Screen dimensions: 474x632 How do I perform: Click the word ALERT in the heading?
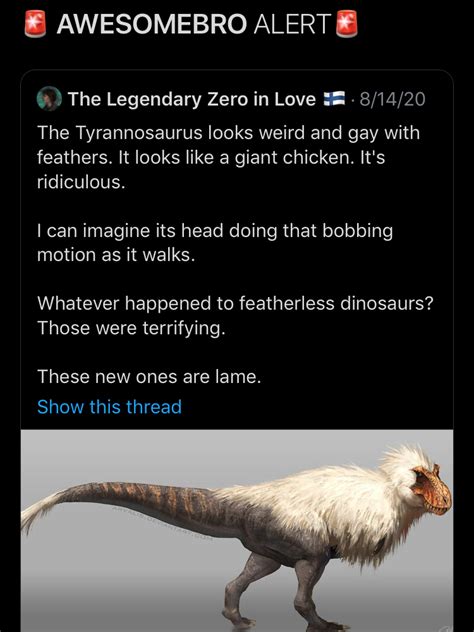pyautogui.click(x=293, y=24)
